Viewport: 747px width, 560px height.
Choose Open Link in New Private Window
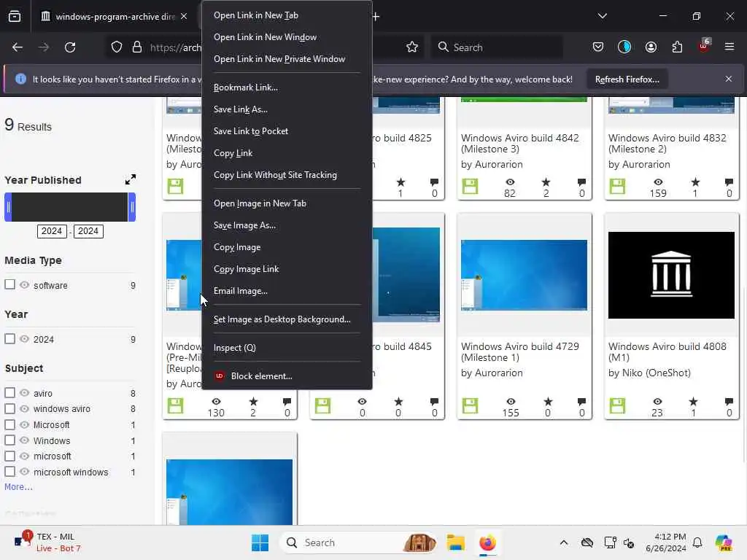coord(287,59)
